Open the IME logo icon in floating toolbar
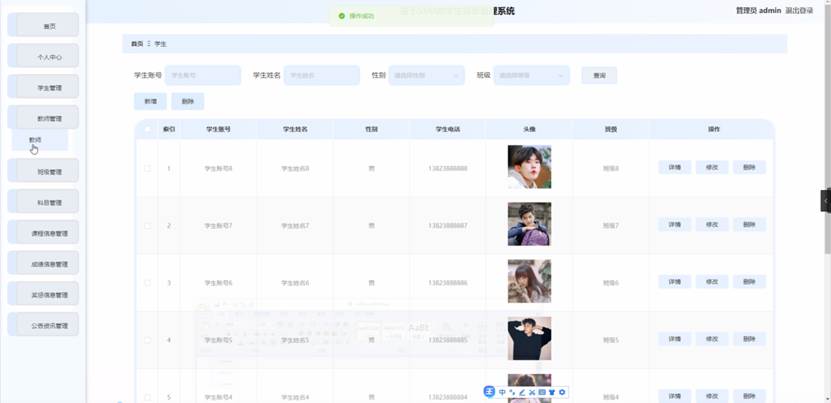Image resolution: width=831 pixels, height=403 pixels. [x=489, y=392]
